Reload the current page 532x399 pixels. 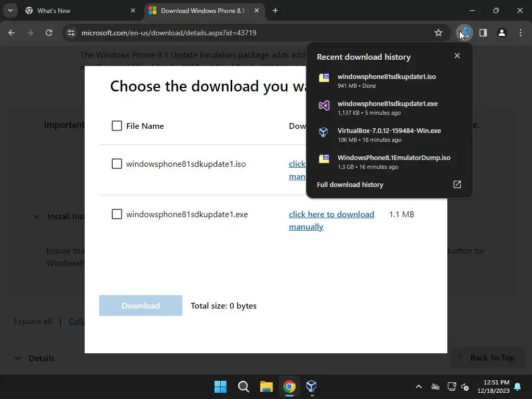(49, 33)
